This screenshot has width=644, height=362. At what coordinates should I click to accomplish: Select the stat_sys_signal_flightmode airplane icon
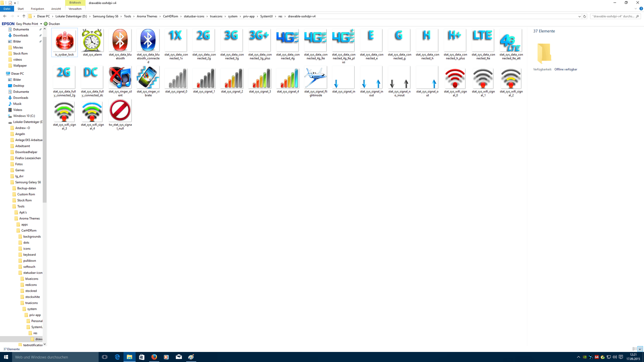(316, 81)
